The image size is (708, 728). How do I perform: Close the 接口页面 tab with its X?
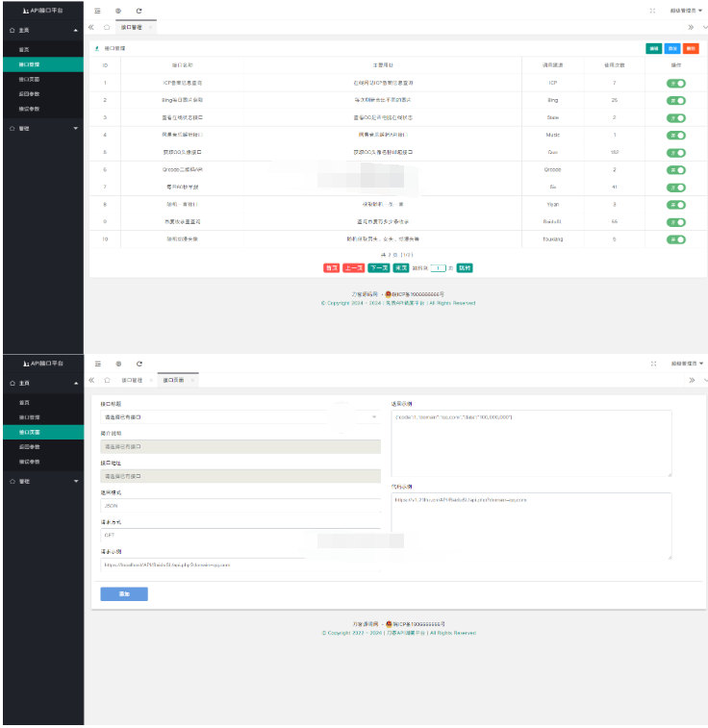pos(192,380)
